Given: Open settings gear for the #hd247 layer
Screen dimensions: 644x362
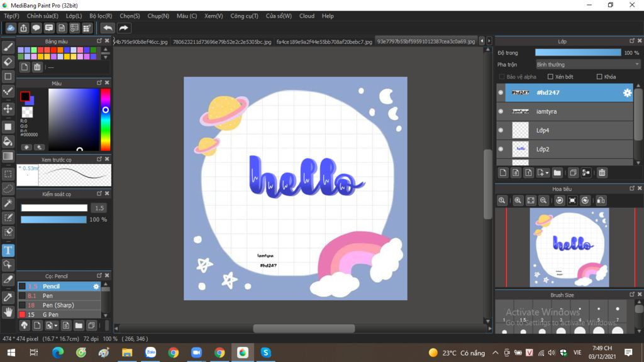Looking at the screenshot, I should click(627, 93).
